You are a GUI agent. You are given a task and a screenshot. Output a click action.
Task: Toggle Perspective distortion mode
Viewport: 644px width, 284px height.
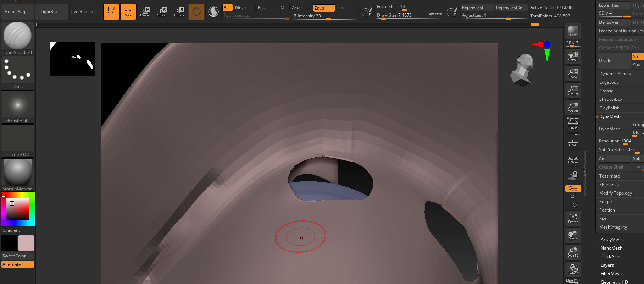[x=573, y=124]
